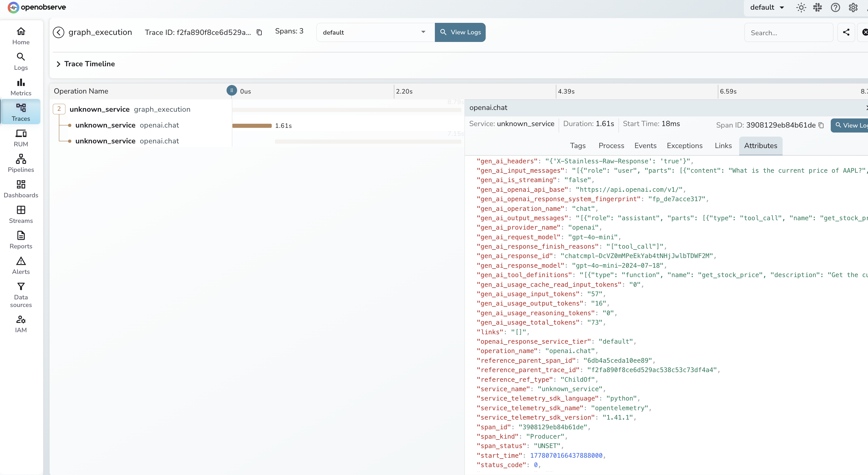
Task: Click the reference_parent_trace_id line
Action: (598, 370)
